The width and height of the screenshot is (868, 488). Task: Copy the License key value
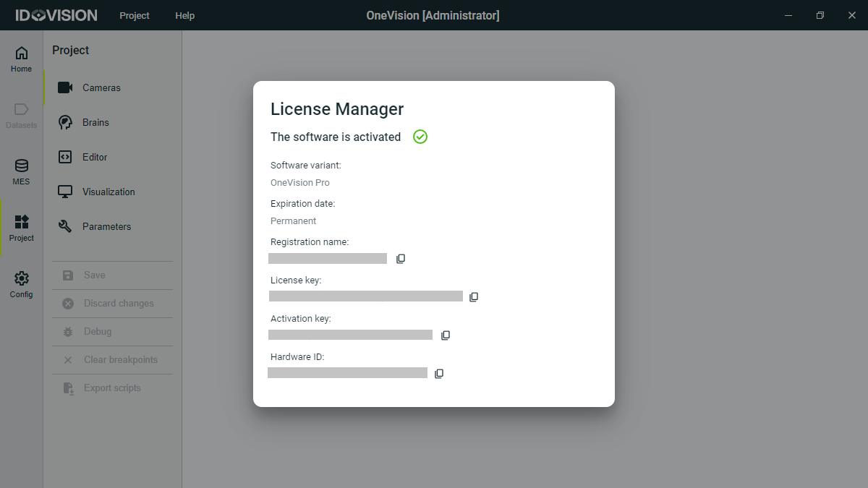[x=474, y=296]
